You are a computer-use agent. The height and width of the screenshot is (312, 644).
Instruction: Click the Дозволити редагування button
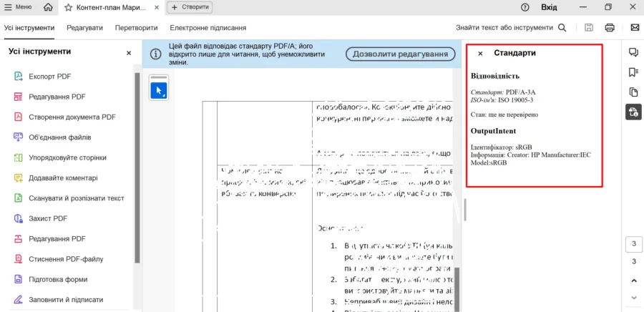click(x=400, y=54)
